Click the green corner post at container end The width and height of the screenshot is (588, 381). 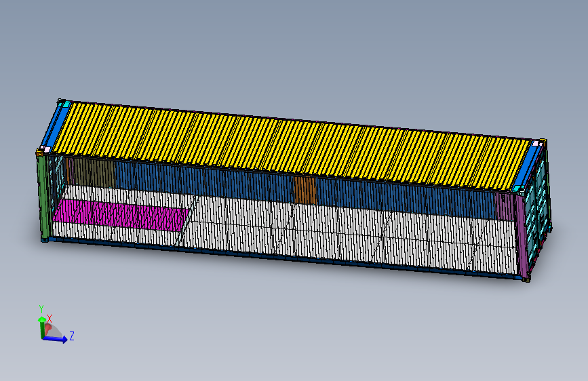point(43,197)
